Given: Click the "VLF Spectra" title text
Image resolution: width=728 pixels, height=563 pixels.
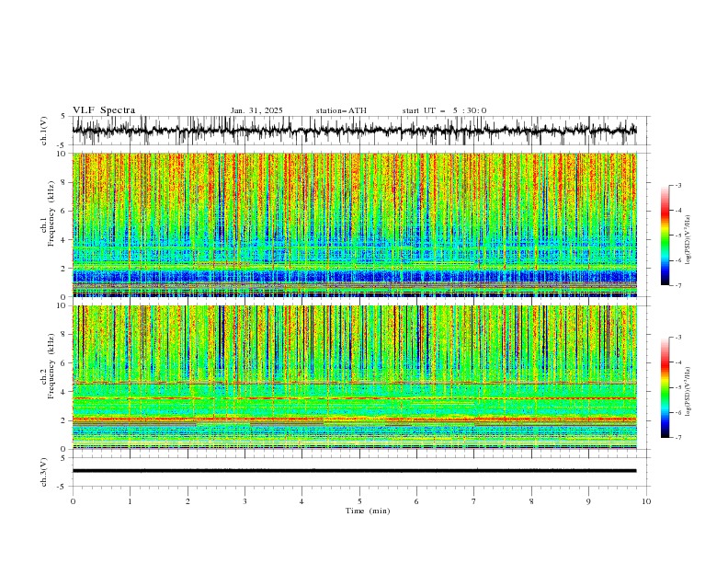Looking at the screenshot, I should click(104, 110).
